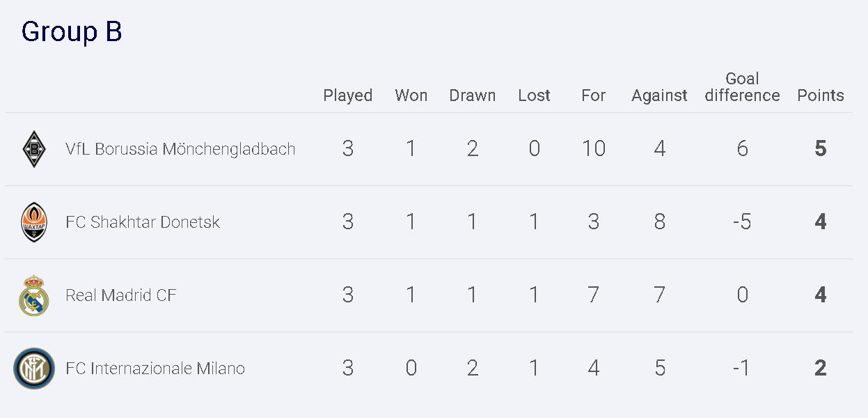Click the Borussia Mönchengladbach club crest
This screenshot has width=868, height=418.
(x=33, y=149)
